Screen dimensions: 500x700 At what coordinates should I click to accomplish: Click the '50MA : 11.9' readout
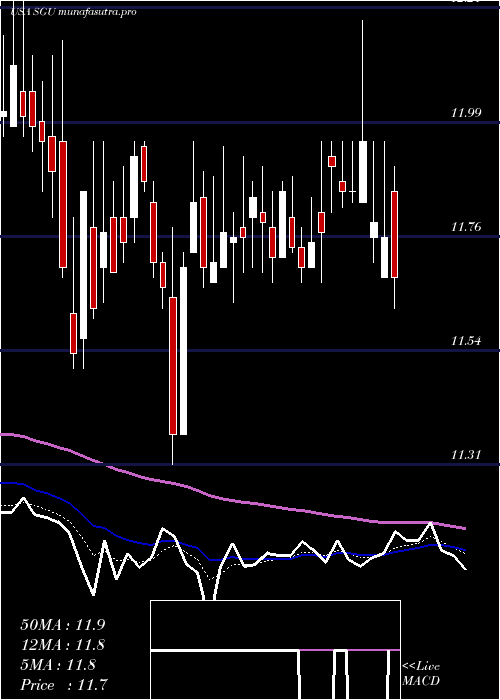[63, 625]
